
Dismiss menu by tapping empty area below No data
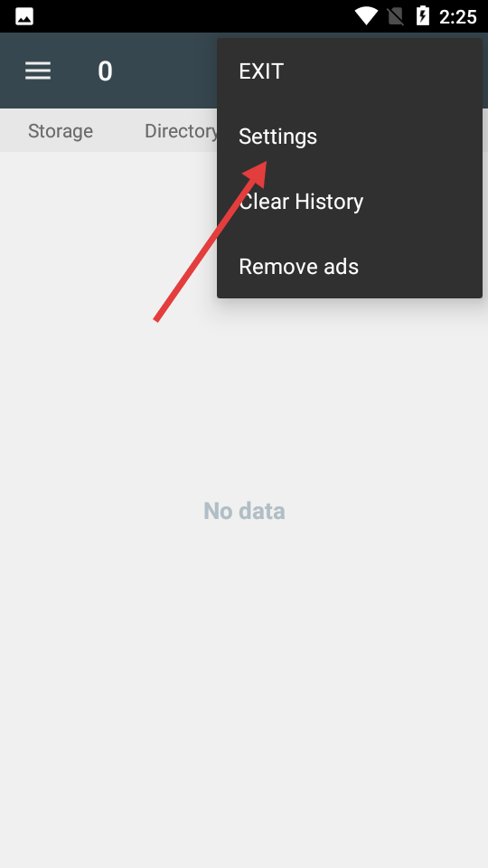244,692
